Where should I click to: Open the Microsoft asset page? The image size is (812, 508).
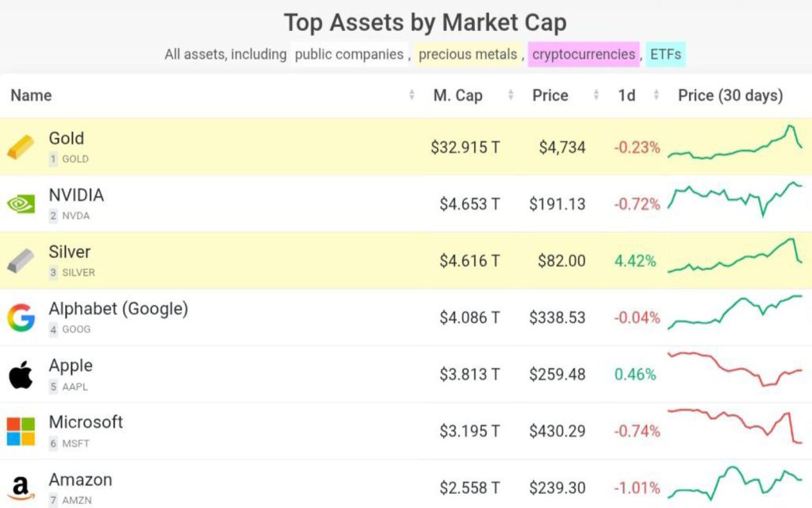86,422
